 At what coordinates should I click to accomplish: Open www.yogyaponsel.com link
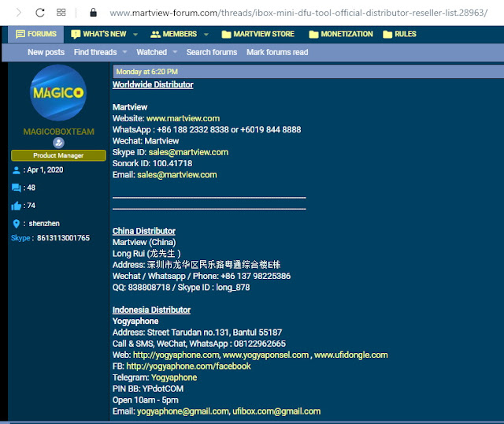[265, 355]
